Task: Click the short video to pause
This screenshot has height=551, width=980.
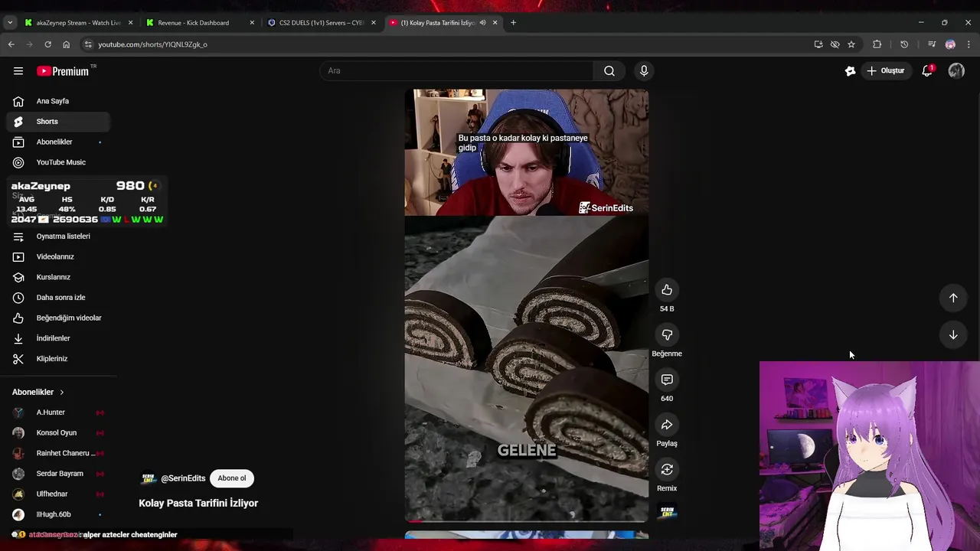Action: coord(527,305)
